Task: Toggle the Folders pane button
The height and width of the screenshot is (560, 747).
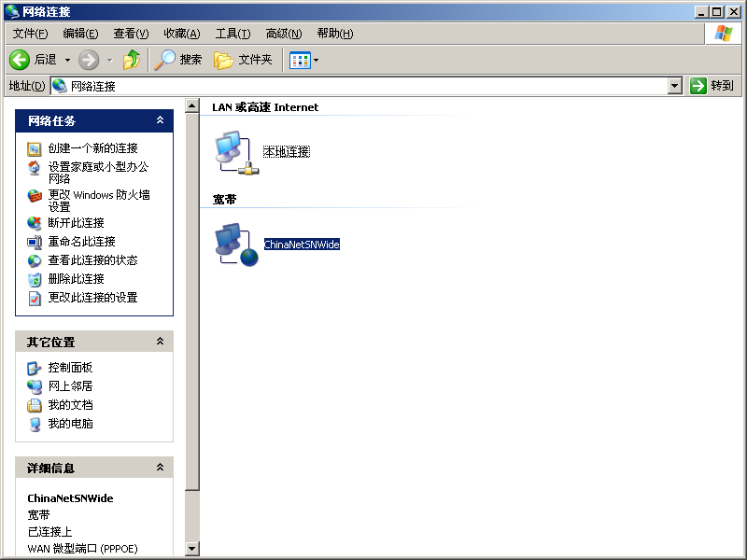Action: click(x=244, y=60)
